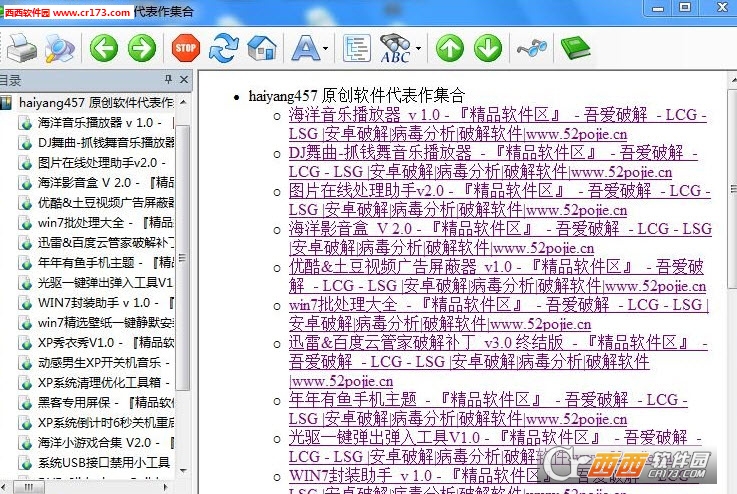The width and height of the screenshot is (737, 494).
Task: Open link 光驱一键弹出弹入工具V1.0
Action: [495, 447]
